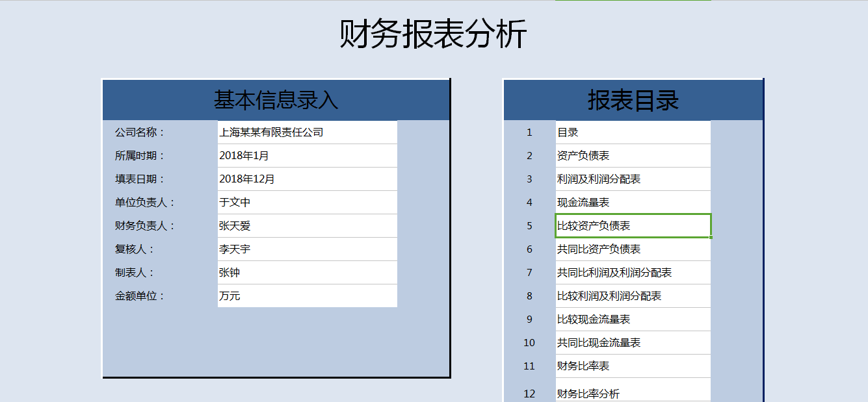Click the number 8 beside 比较利润及利润分配表

[x=529, y=296]
